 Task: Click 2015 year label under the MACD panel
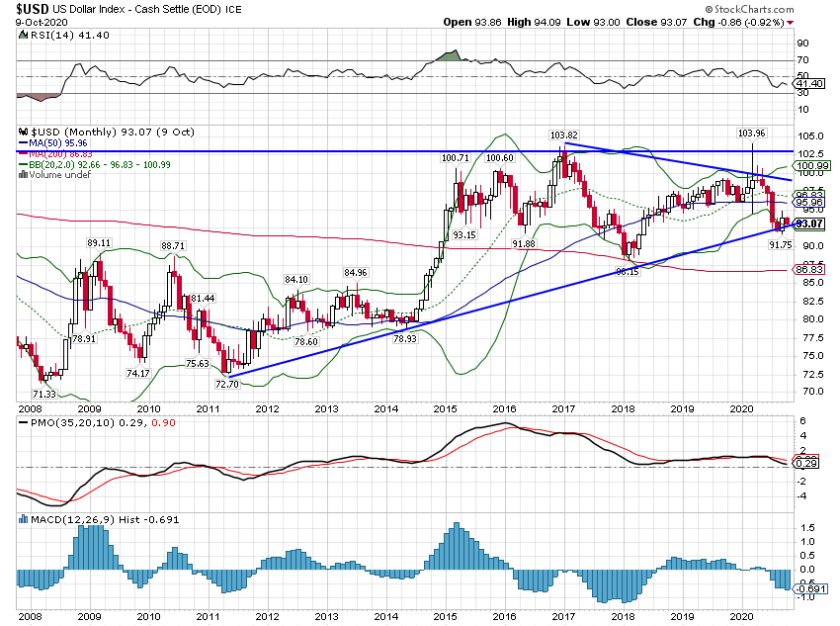445,616
